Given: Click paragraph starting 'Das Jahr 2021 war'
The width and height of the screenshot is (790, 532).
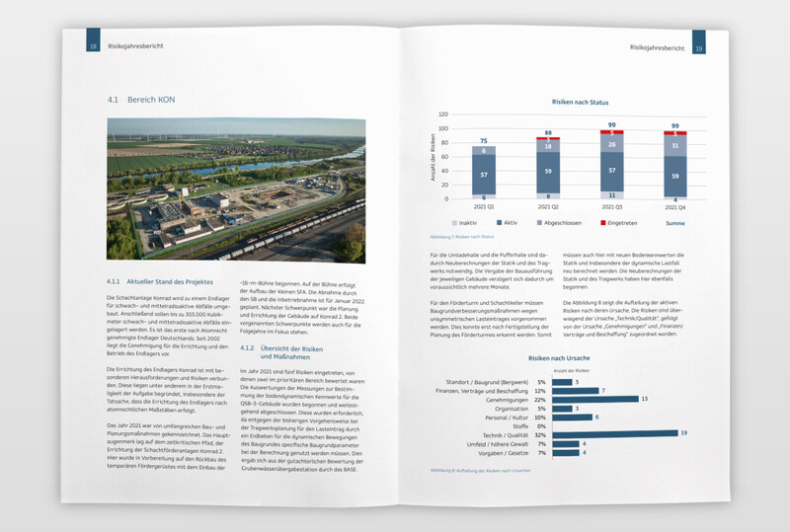Looking at the screenshot, I should (x=168, y=446).
